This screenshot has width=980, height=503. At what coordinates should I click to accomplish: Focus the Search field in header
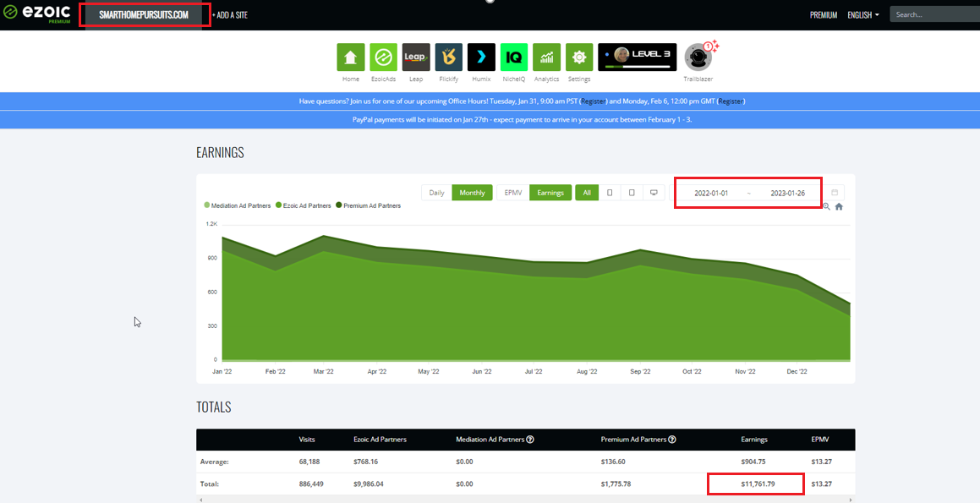click(x=935, y=14)
